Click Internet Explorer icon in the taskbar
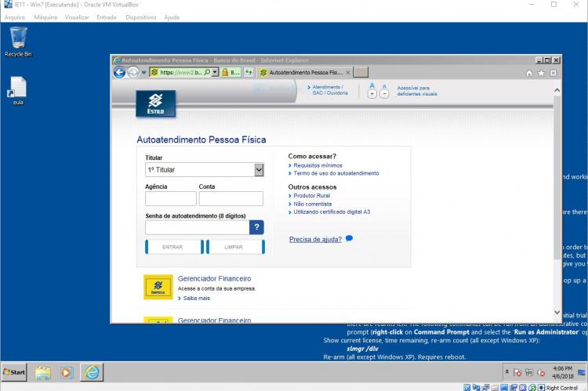The image size is (588, 391). point(92,373)
